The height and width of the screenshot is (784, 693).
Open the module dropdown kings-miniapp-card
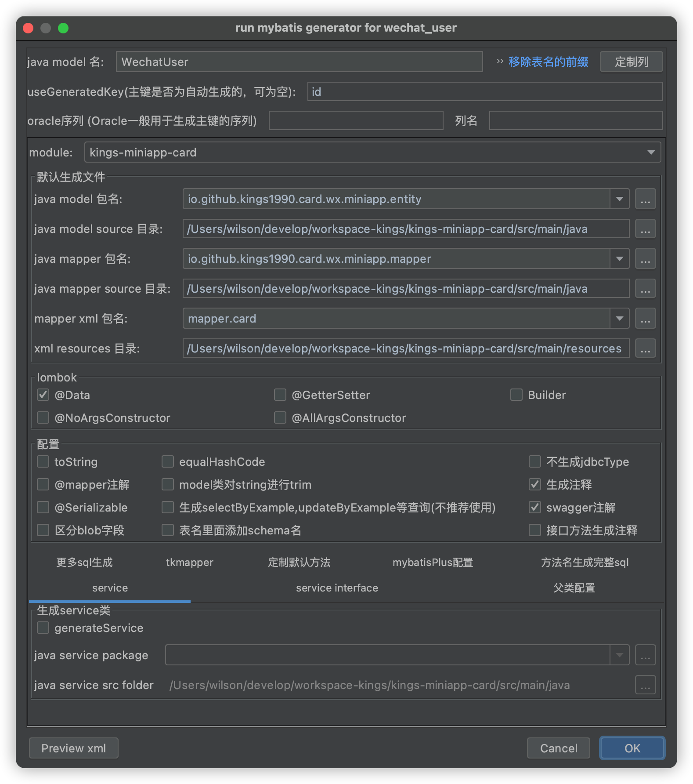(372, 152)
